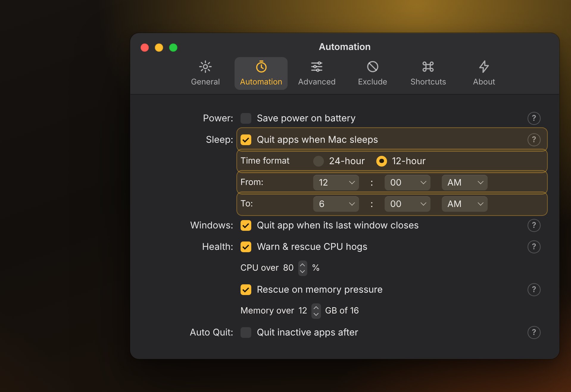Switch to the General tab label
The height and width of the screenshot is (392, 571).
[x=205, y=82]
